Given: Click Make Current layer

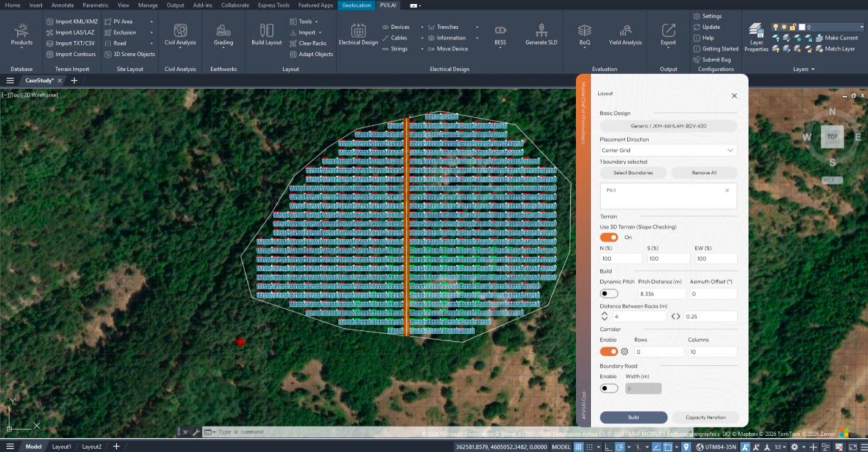Looking at the screenshot, I should coord(837,38).
